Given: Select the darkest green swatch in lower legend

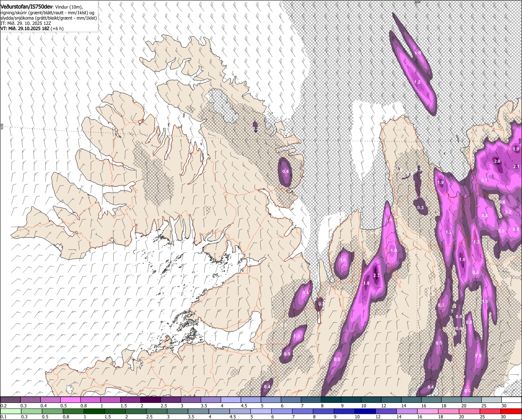Looking at the screenshot, I should [94, 411].
